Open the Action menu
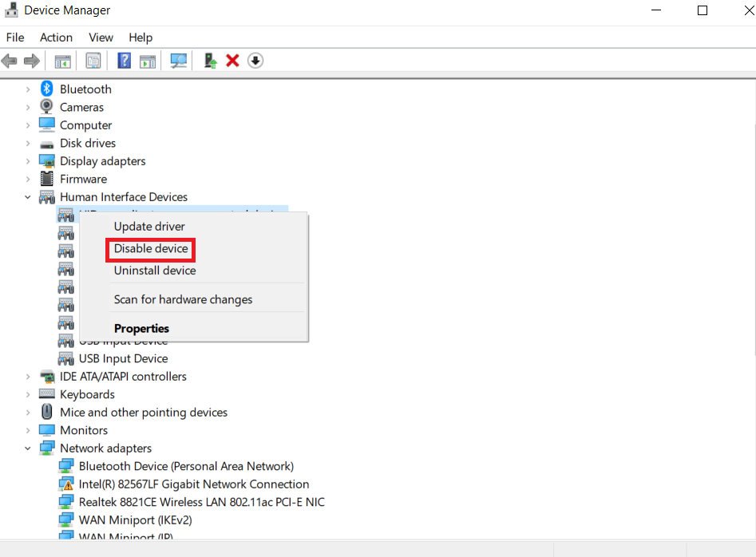756x557 pixels. point(56,38)
